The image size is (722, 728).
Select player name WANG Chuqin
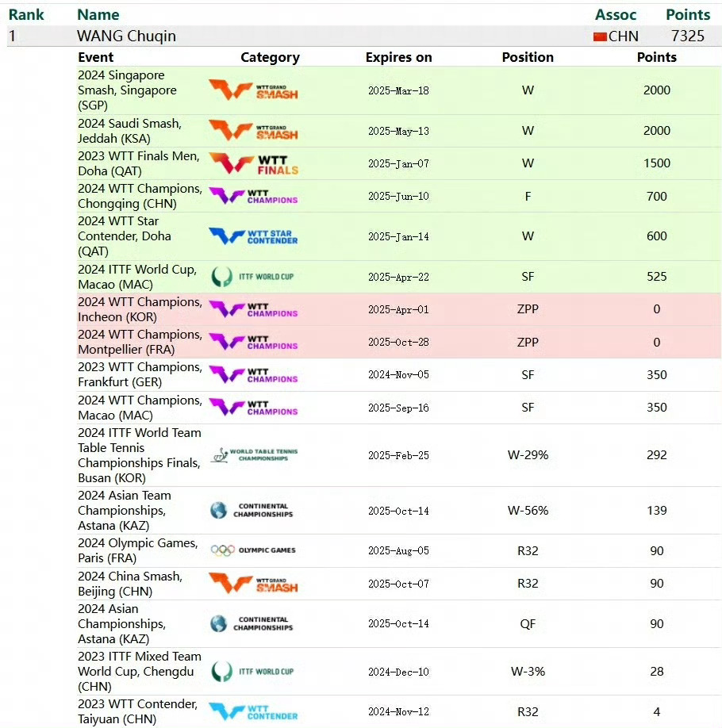pos(126,36)
